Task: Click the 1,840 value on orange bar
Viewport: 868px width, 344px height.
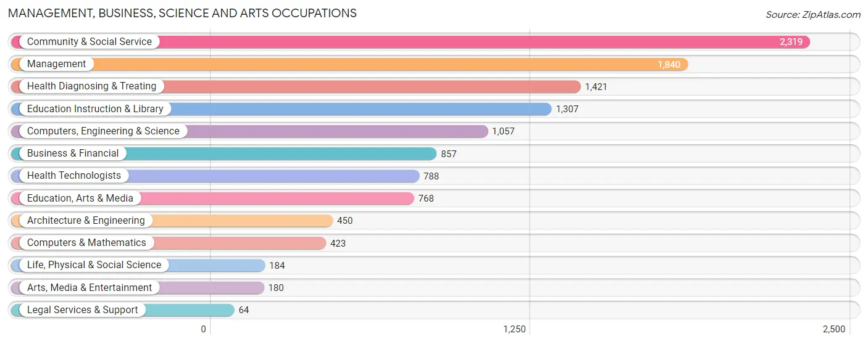Action: point(669,64)
